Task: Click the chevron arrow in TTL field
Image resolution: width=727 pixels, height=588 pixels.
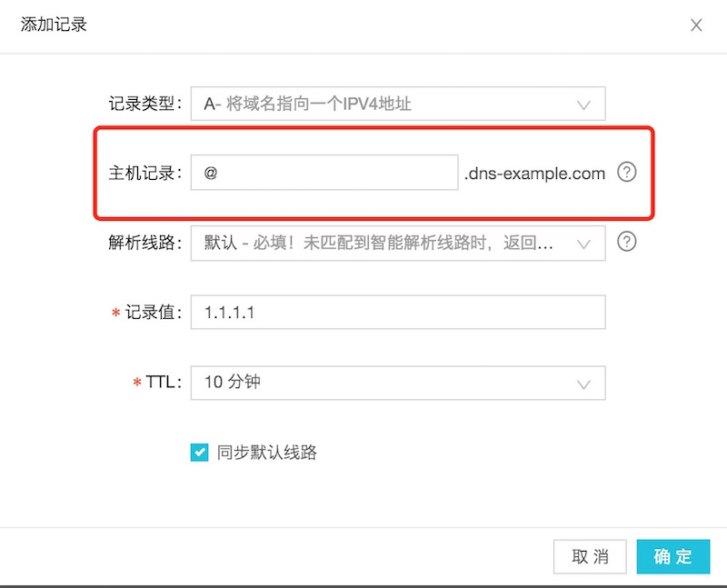Action: pos(584,384)
